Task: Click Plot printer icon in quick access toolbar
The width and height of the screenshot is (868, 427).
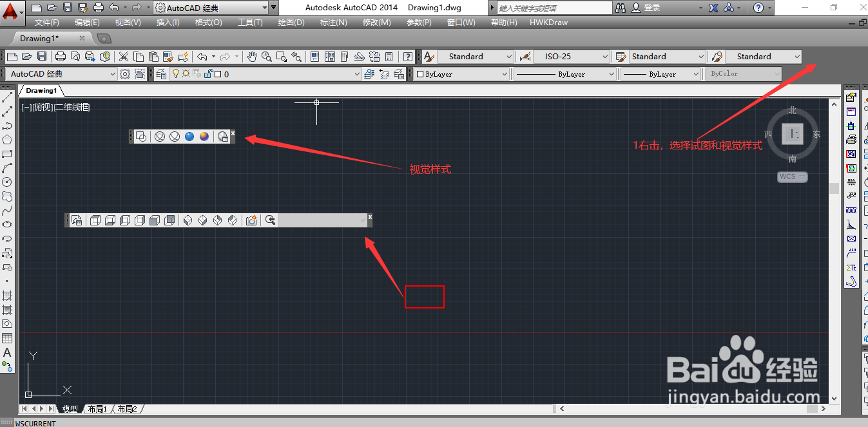Action: click(x=98, y=8)
